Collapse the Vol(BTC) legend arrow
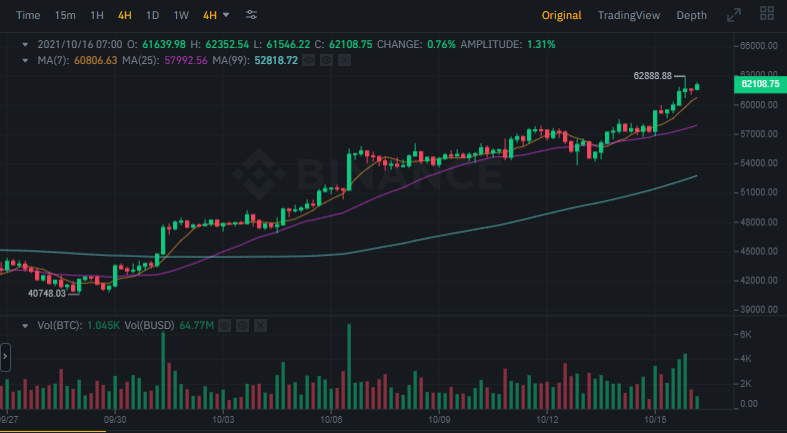Screen dimensions: 787x433 (x=26, y=325)
